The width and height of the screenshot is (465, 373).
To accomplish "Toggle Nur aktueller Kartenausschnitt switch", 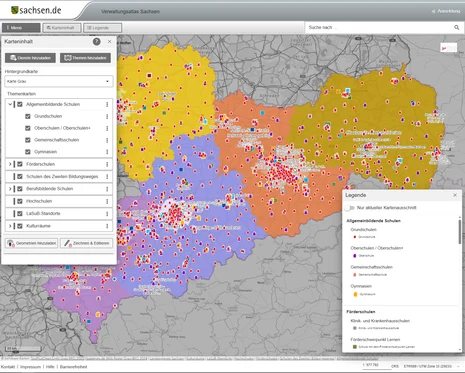I will point(350,208).
